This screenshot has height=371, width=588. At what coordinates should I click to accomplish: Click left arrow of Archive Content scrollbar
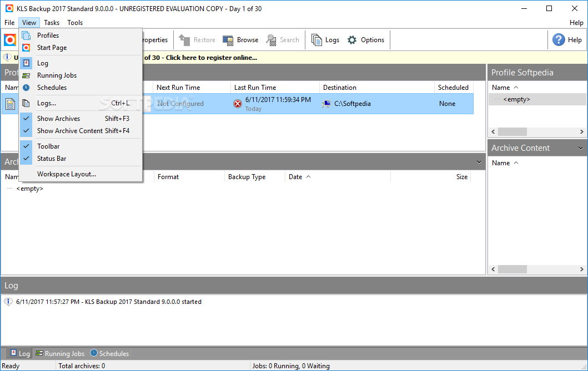pyautogui.click(x=493, y=269)
